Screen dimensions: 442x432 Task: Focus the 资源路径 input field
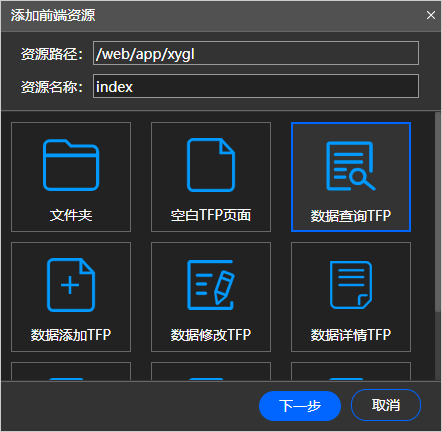(256, 53)
